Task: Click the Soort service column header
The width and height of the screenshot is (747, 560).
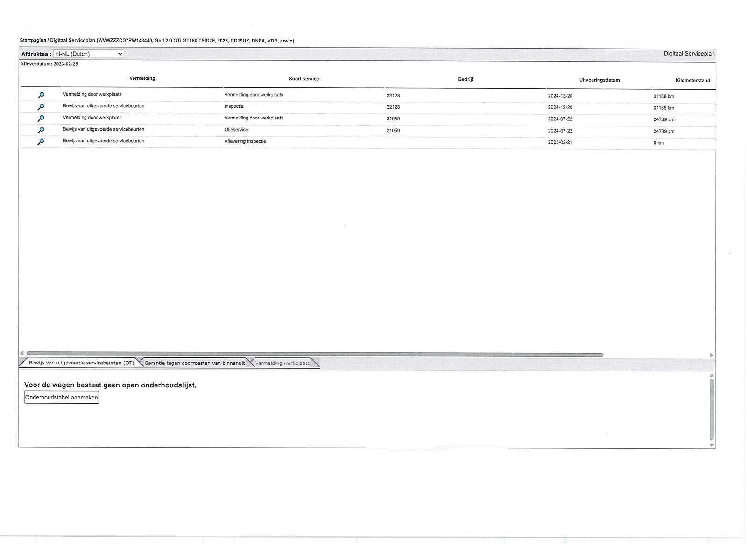Action: [x=303, y=79]
